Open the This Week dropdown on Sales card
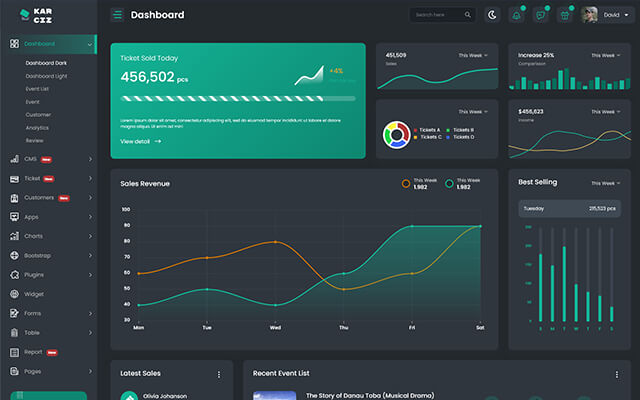Screen dimensions: 640x400 [473, 56]
